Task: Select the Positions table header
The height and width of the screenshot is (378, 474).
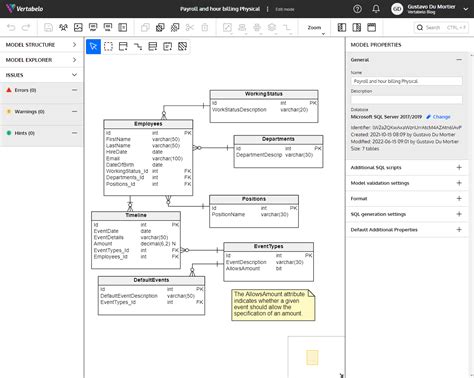Action: (x=254, y=199)
